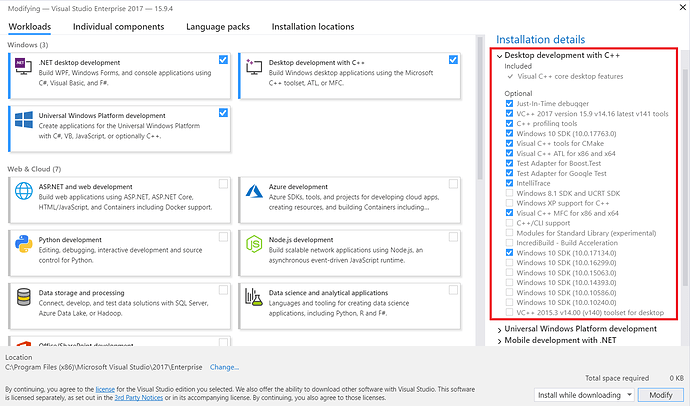The width and height of the screenshot is (690, 406).
Task: Check Windows 8.1 SDK and UCRT SDK
Action: pos(509,193)
